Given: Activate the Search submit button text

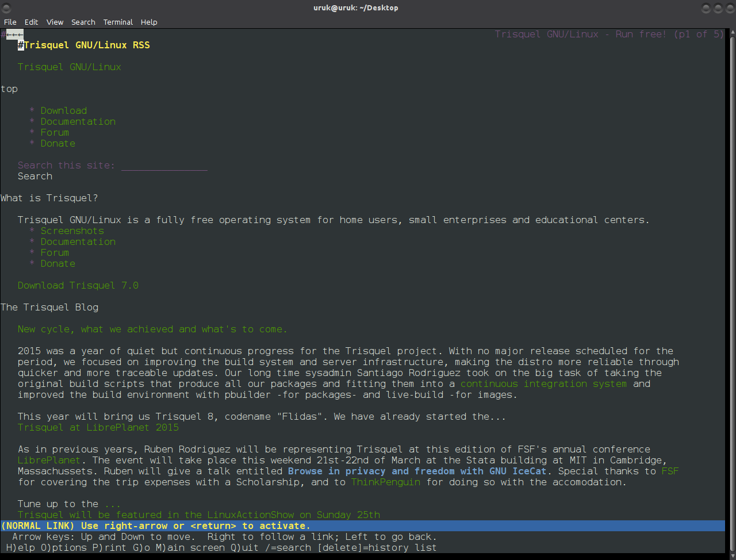Looking at the screenshot, I should [35, 176].
